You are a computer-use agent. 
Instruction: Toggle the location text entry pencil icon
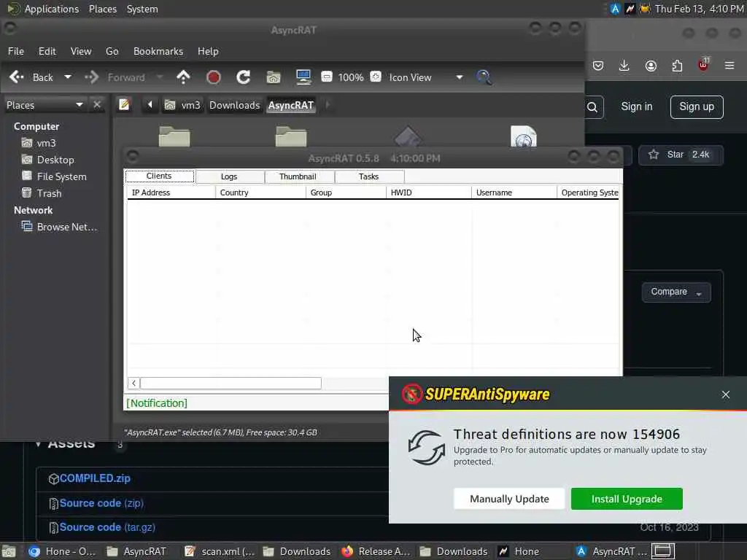click(x=124, y=105)
